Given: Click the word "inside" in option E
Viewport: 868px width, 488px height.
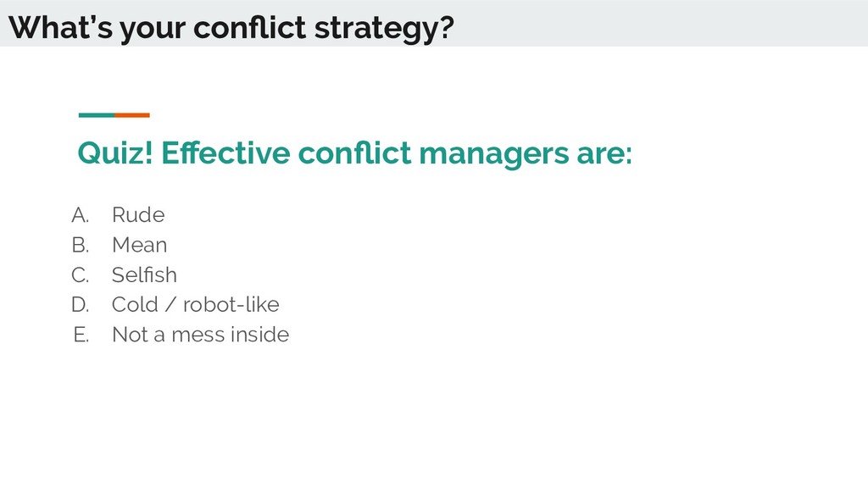Looking at the screenshot, I should point(259,334).
